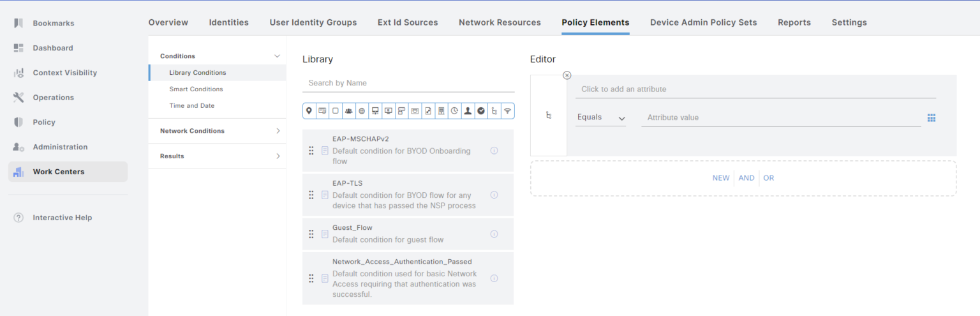Show info for Guest_Flow condition
Image resolution: width=980 pixels, height=316 pixels.
tap(494, 234)
